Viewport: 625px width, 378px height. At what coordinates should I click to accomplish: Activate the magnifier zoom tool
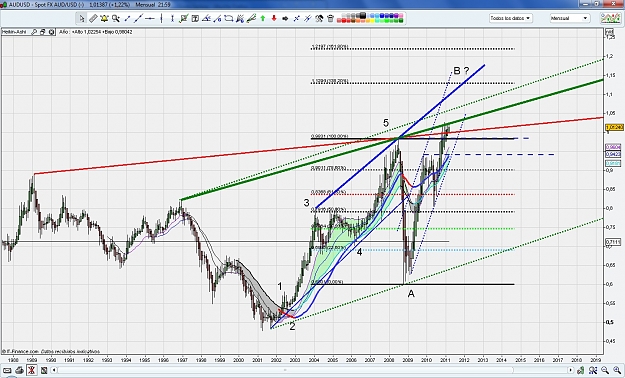click(x=116, y=18)
